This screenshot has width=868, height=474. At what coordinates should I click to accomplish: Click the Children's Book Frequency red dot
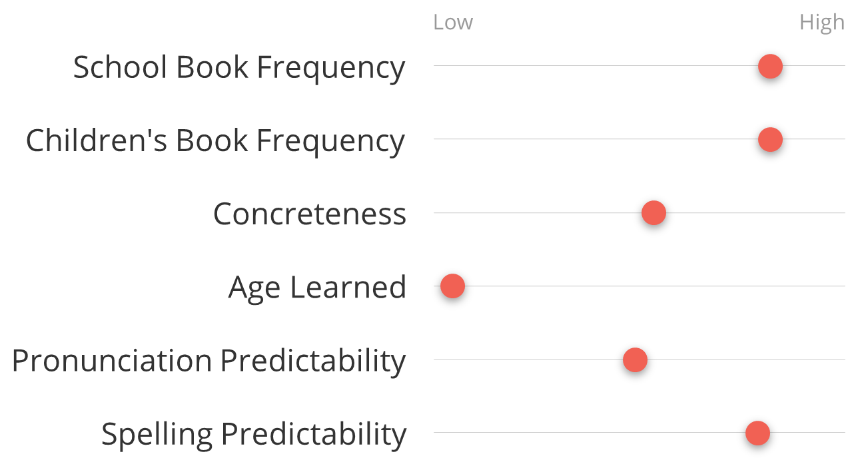[770, 140]
